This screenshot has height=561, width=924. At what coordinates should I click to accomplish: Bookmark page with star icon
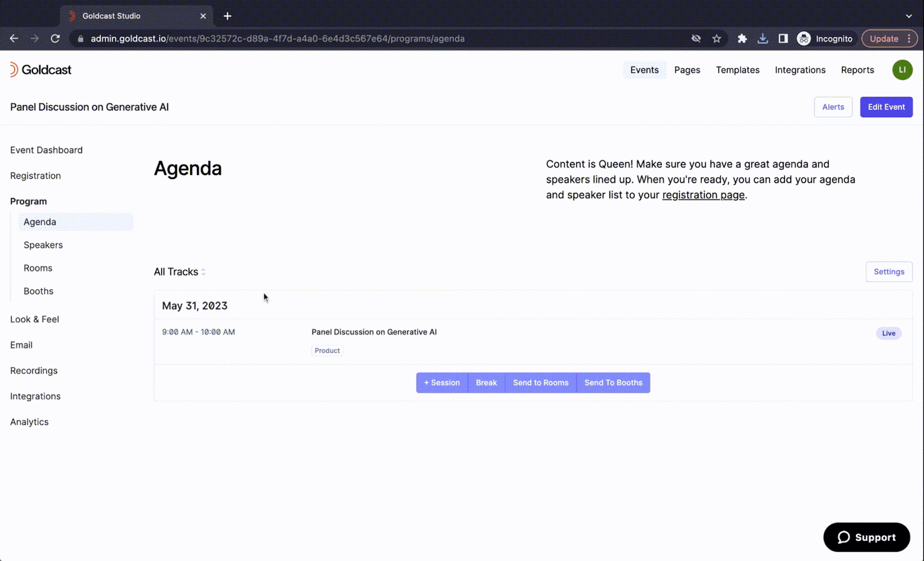pyautogui.click(x=717, y=39)
